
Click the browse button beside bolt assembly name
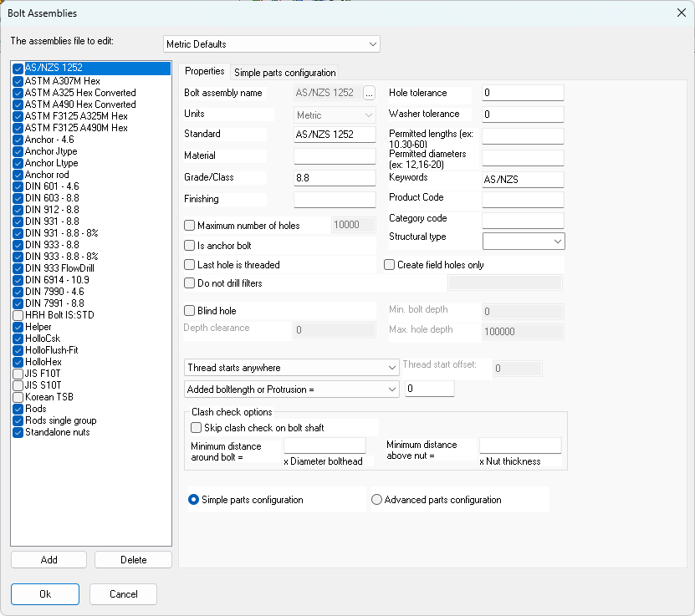point(369,94)
